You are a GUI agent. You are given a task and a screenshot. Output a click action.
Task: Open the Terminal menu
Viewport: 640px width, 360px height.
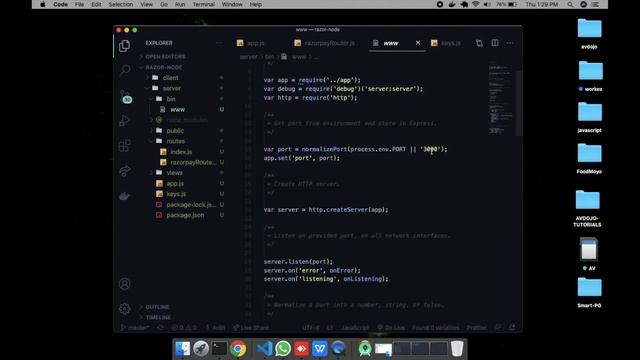pyautogui.click(x=203, y=4)
